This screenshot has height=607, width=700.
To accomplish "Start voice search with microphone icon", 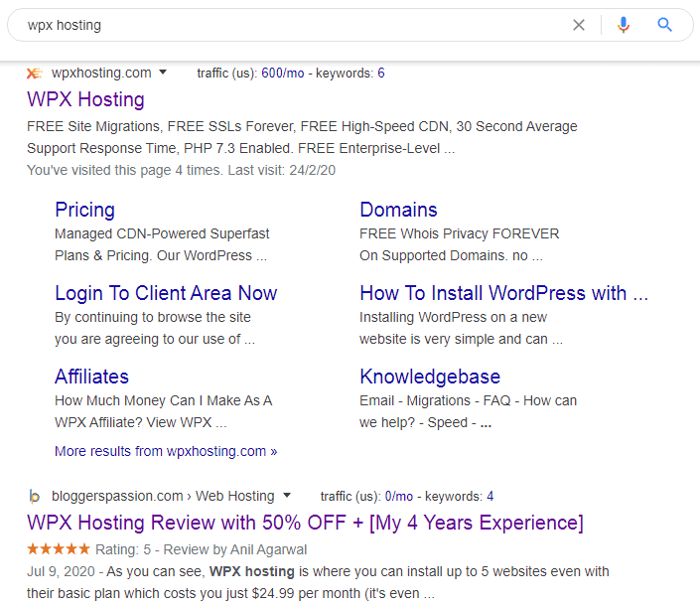I will click(624, 25).
